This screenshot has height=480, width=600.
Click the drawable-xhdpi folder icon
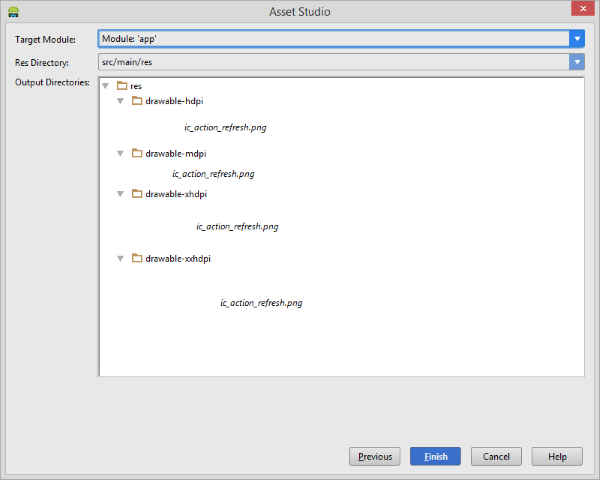(137, 193)
